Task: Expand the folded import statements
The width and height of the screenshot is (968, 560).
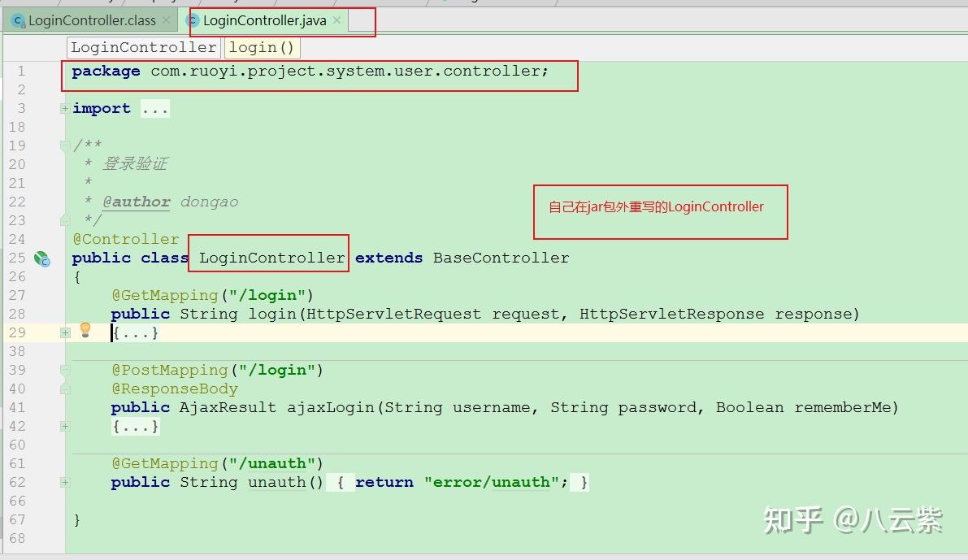Action: 64,109
